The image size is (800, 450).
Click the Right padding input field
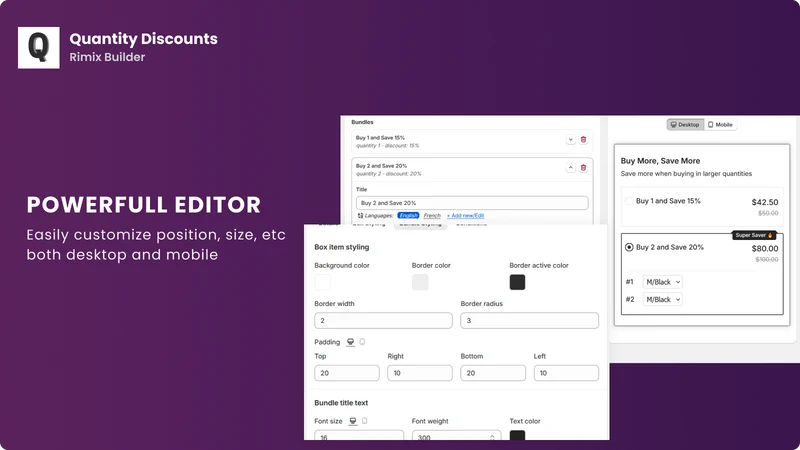click(419, 373)
